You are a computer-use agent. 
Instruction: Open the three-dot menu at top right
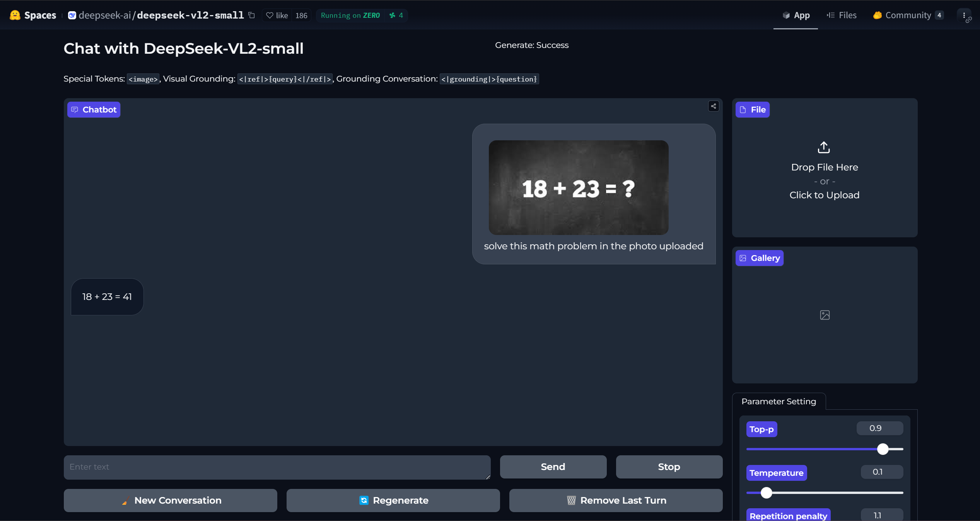coord(964,15)
